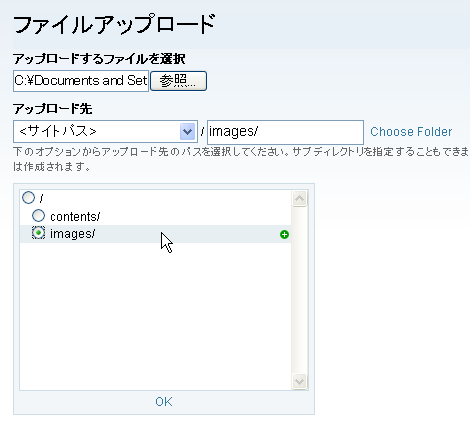Open the <サイトパス> dropdown

[105, 131]
